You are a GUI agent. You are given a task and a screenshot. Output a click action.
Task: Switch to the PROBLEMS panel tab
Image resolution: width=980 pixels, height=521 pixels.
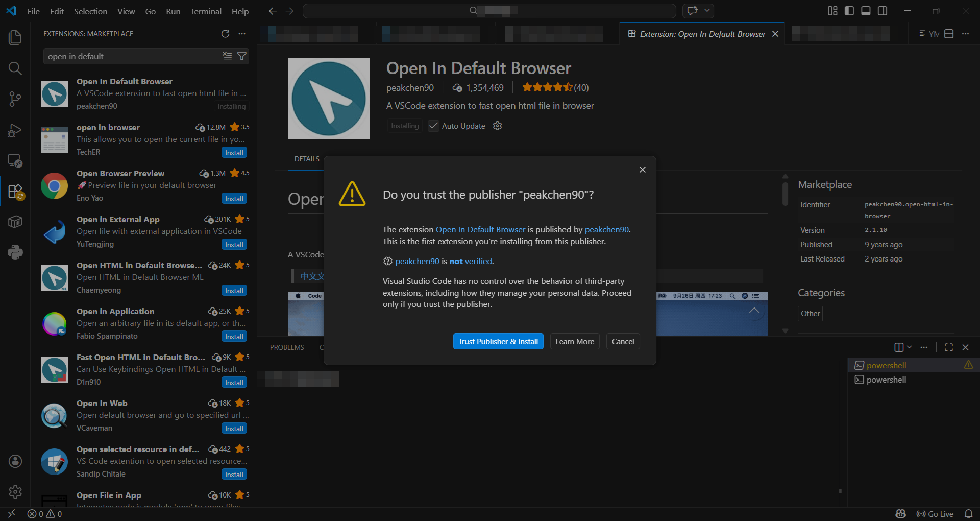[287, 347]
